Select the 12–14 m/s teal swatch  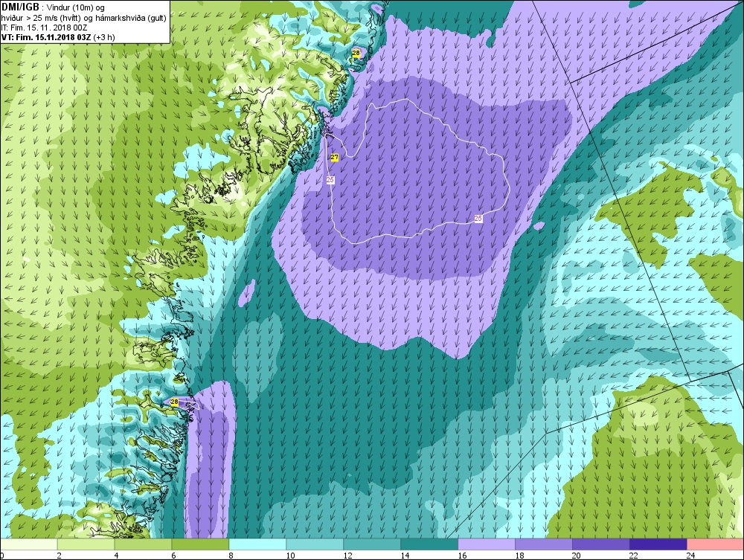[x=372, y=544]
